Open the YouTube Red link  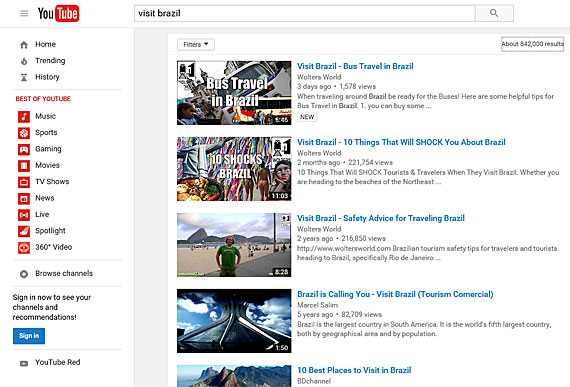(x=57, y=362)
